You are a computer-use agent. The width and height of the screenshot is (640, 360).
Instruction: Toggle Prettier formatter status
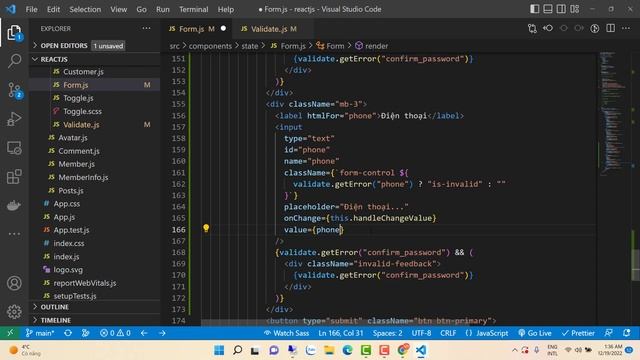click(578, 333)
